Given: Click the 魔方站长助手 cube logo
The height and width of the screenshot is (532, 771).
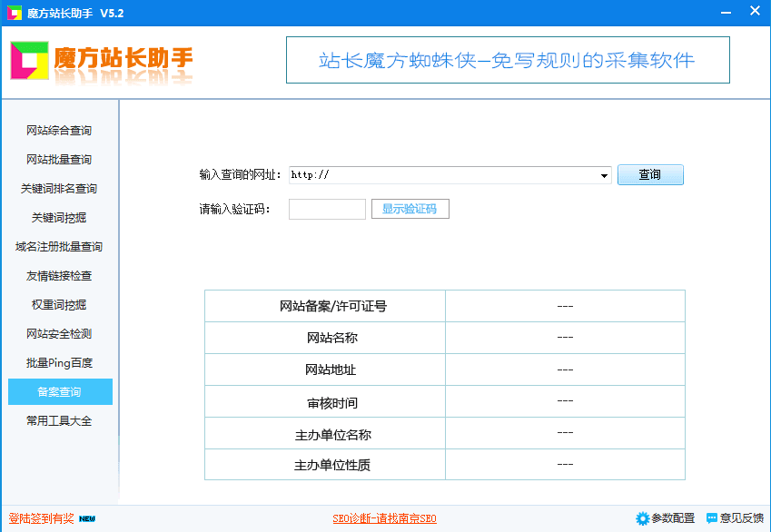Looking at the screenshot, I should click(28, 61).
